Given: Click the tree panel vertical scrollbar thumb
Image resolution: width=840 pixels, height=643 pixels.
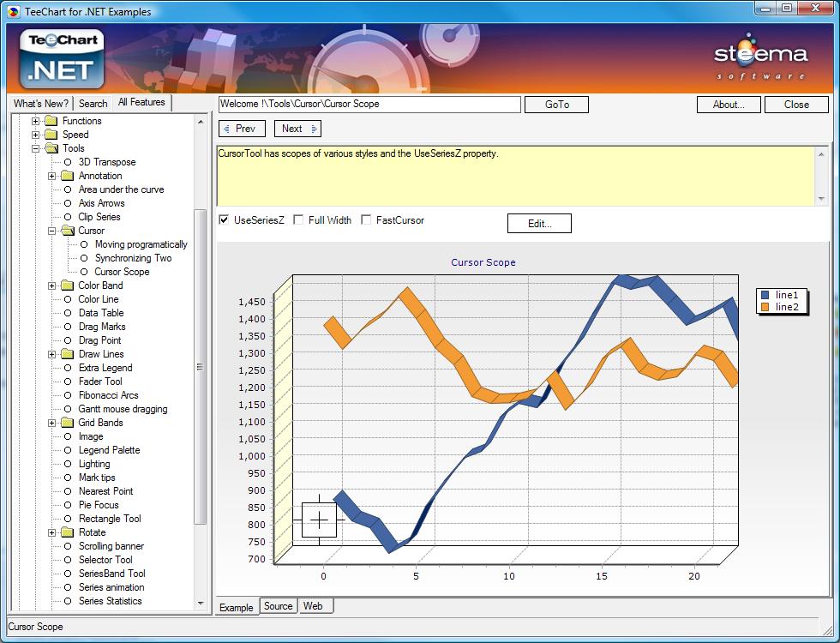Looking at the screenshot, I should point(200,367).
